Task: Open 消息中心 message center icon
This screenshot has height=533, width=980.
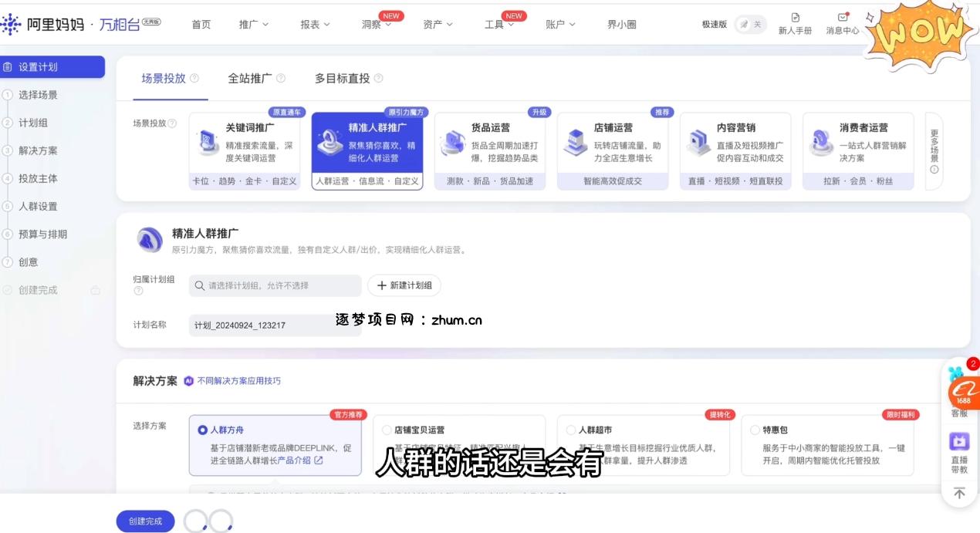Action: pos(842,18)
